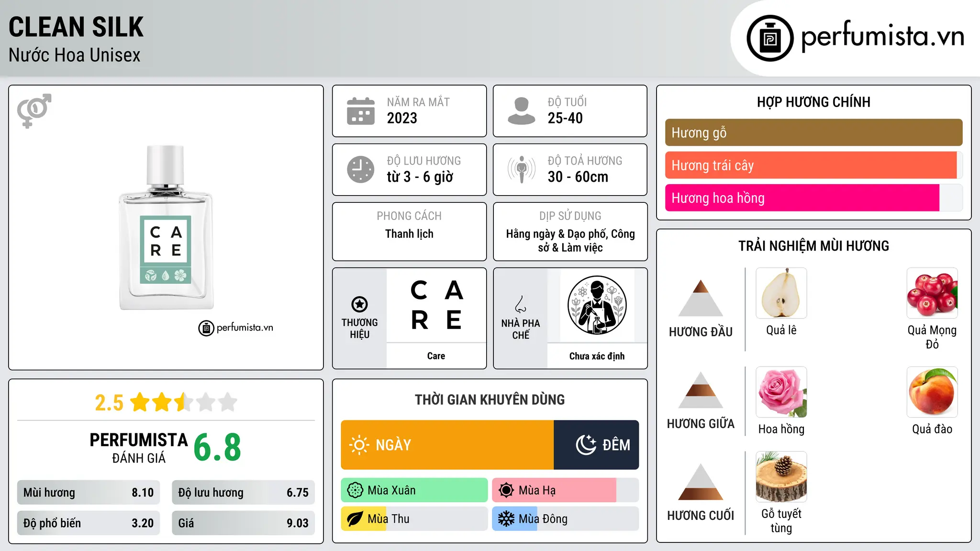Select the Quả đào peach thumbnail
The image size is (980, 551).
(x=932, y=392)
